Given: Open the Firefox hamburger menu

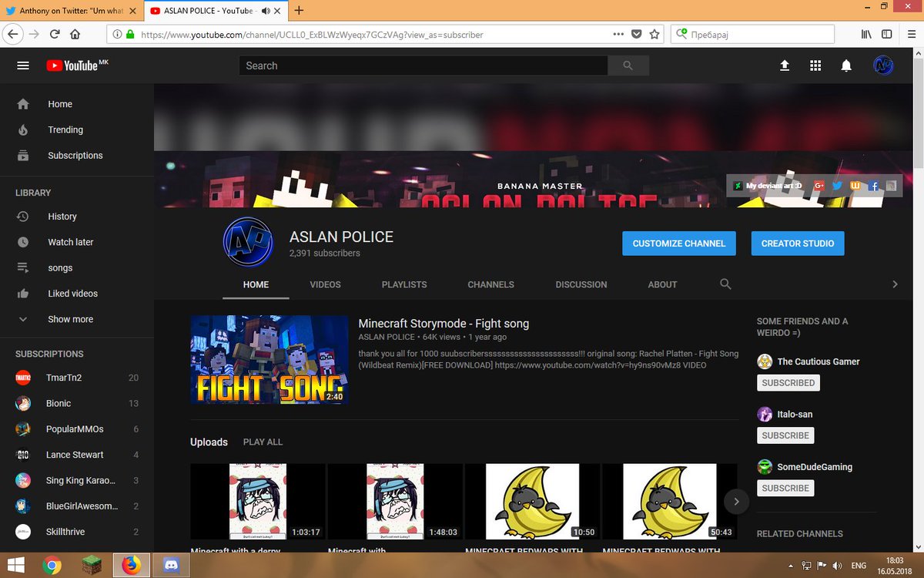Looking at the screenshot, I should (910, 34).
